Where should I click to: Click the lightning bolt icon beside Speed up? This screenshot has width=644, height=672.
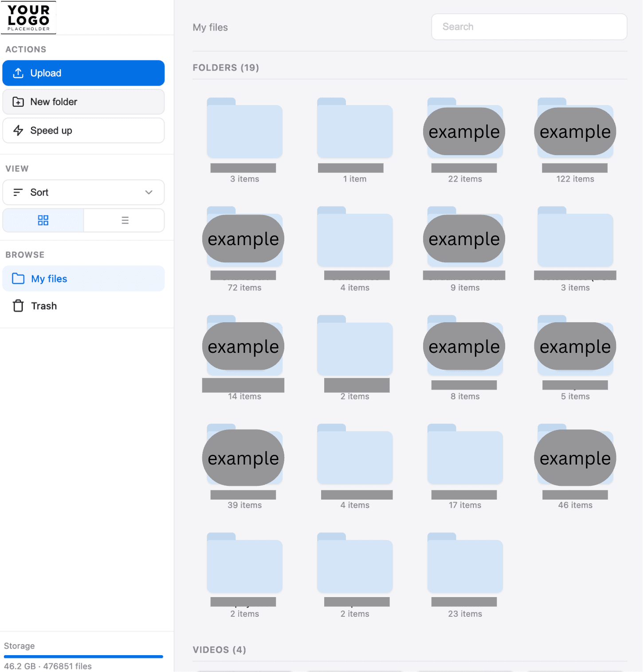tap(18, 130)
